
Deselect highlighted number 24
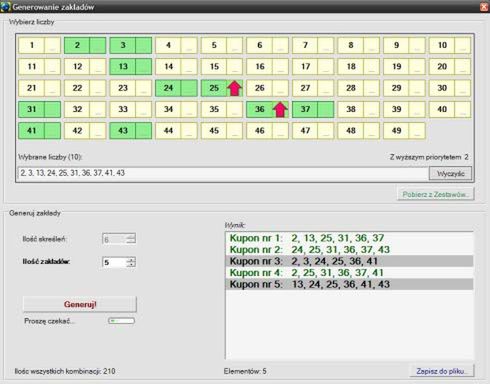point(168,88)
